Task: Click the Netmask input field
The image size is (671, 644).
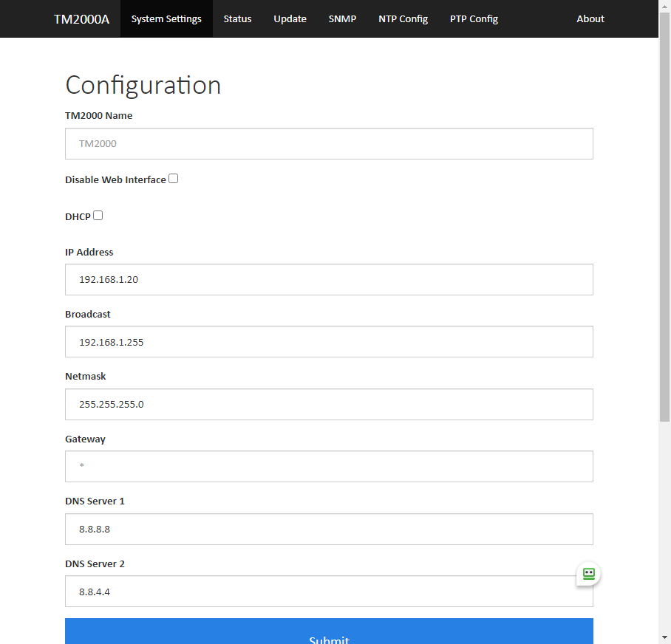Action: tap(329, 405)
